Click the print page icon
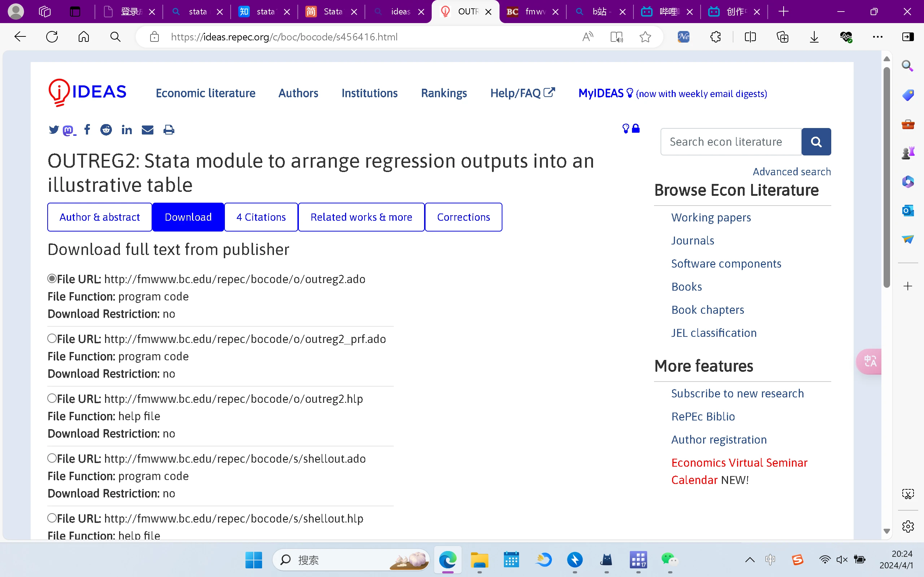Viewport: 924px width, 577px height. pyautogui.click(x=169, y=130)
